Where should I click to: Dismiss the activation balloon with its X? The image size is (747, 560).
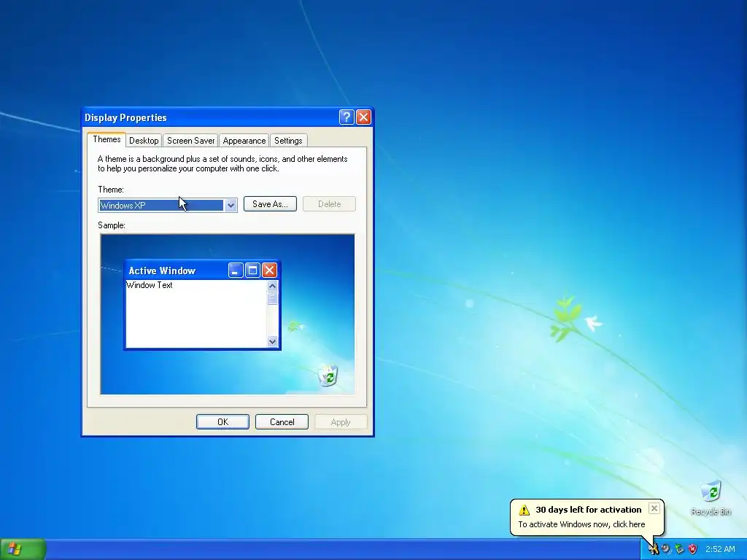(654, 508)
